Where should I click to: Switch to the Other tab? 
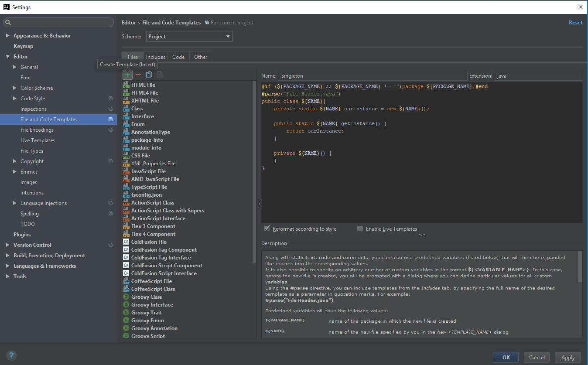(x=201, y=57)
